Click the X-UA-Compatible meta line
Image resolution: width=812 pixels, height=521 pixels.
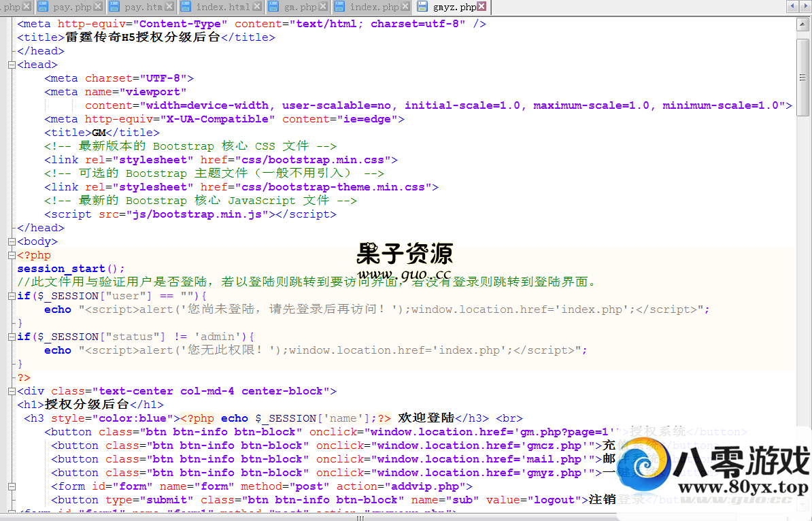click(224, 119)
